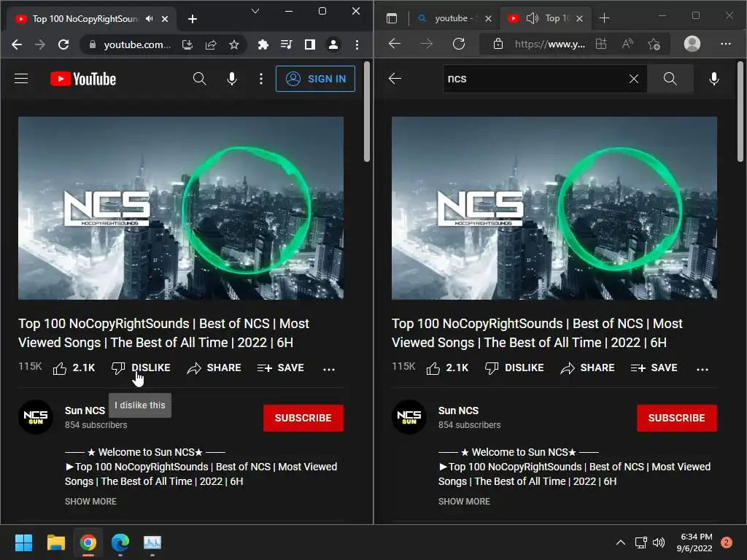Click YouTube search back arrow in Edge
The height and width of the screenshot is (560, 747).
(395, 79)
